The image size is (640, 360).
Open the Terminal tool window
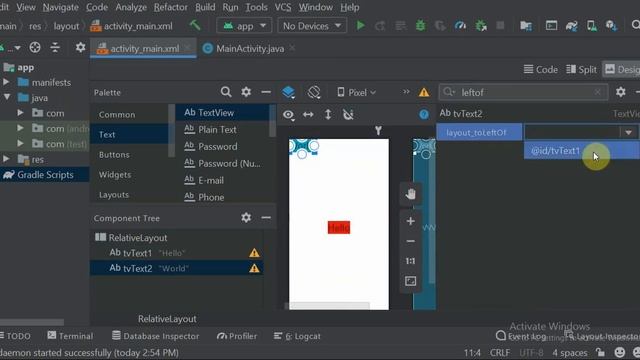pos(70,336)
